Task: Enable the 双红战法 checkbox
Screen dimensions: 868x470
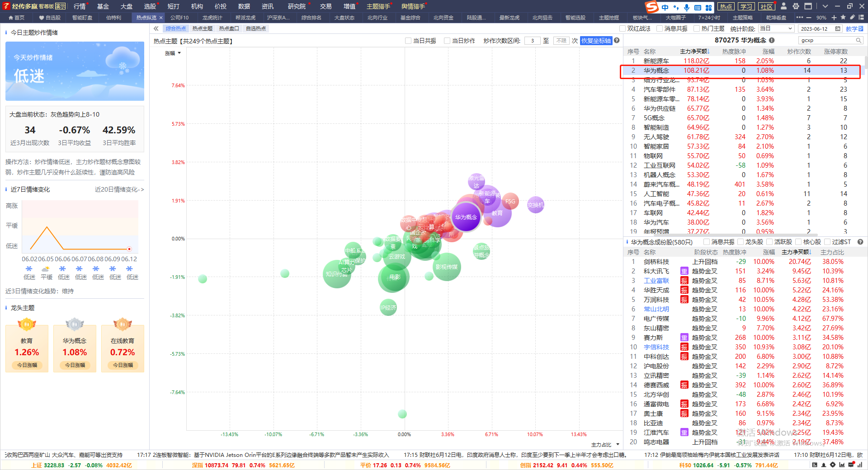Action: pyautogui.click(x=622, y=28)
